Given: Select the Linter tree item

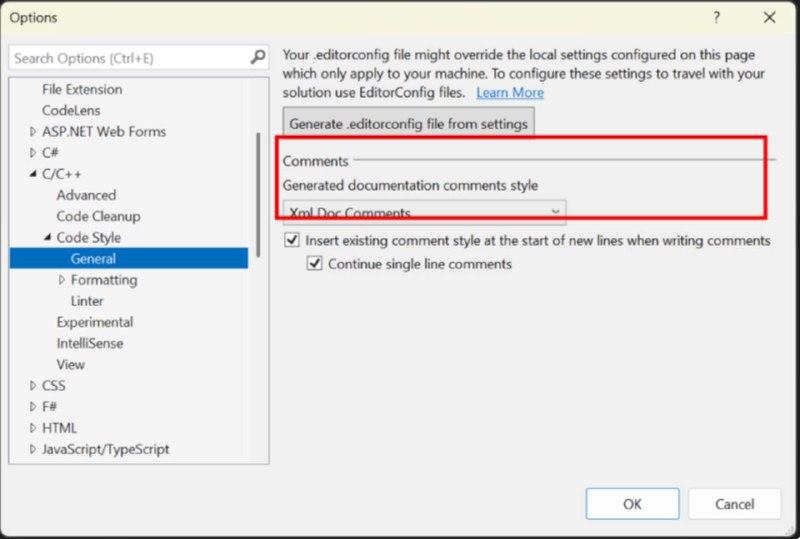Looking at the screenshot, I should click(87, 301).
